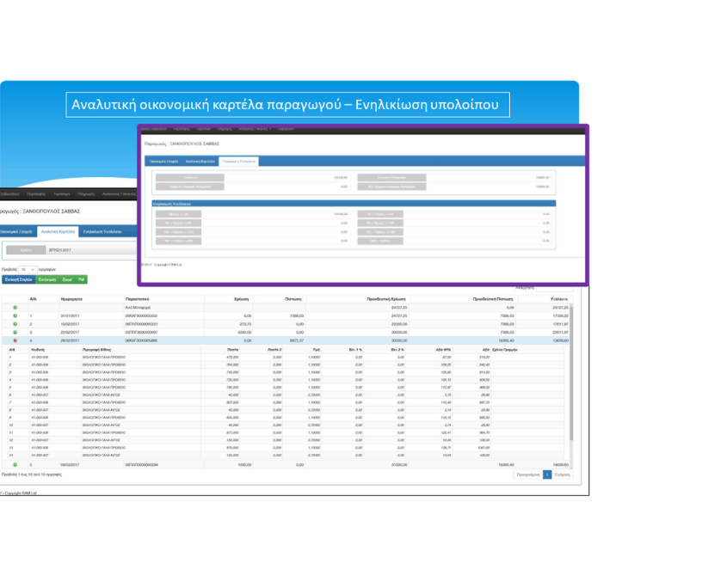The height and width of the screenshot is (588, 727).
Task: Click the date cell 13/02/2017
Action: (70, 324)
